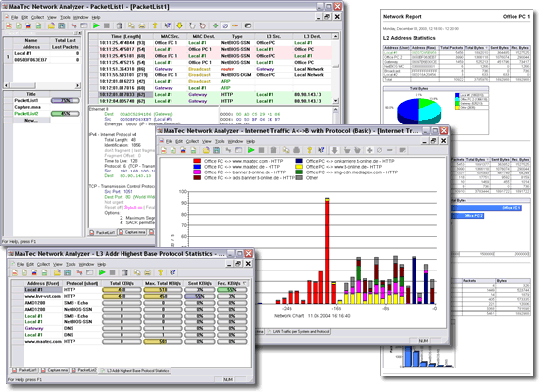Click yellow down arrow icon in PacketList1 toolbar
The height and width of the screenshot is (392, 539).
(179, 25)
